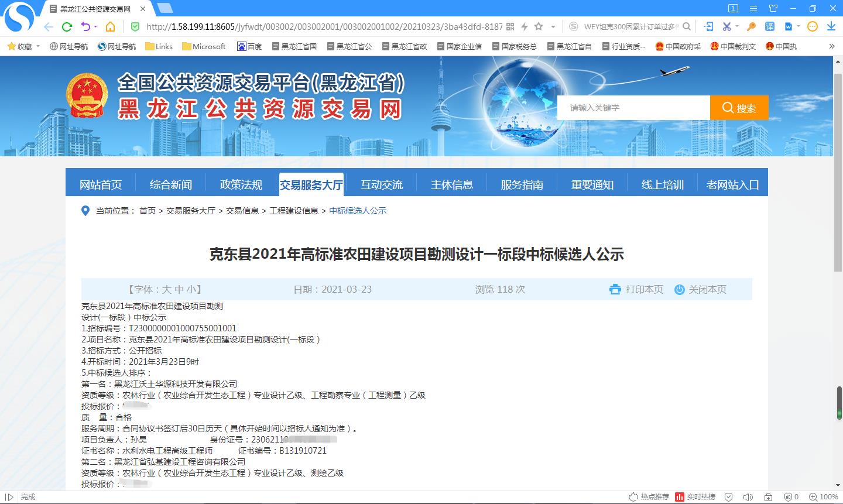Show hidden bookmarks with the » chevron
Screen dimensions: 843x504
click(x=832, y=46)
